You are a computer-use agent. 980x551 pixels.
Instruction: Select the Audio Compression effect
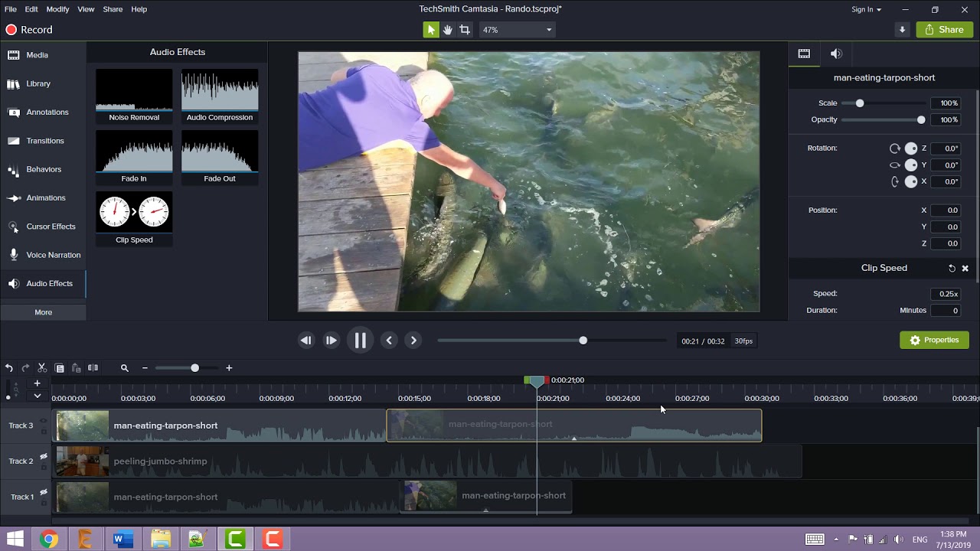220,96
